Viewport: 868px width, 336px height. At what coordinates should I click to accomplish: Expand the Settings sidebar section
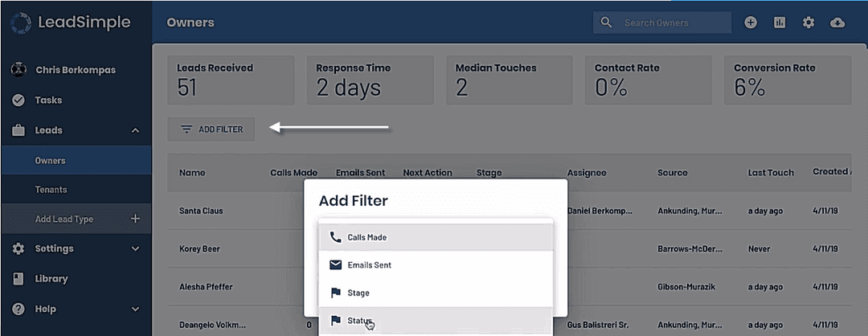click(x=135, y=249)
